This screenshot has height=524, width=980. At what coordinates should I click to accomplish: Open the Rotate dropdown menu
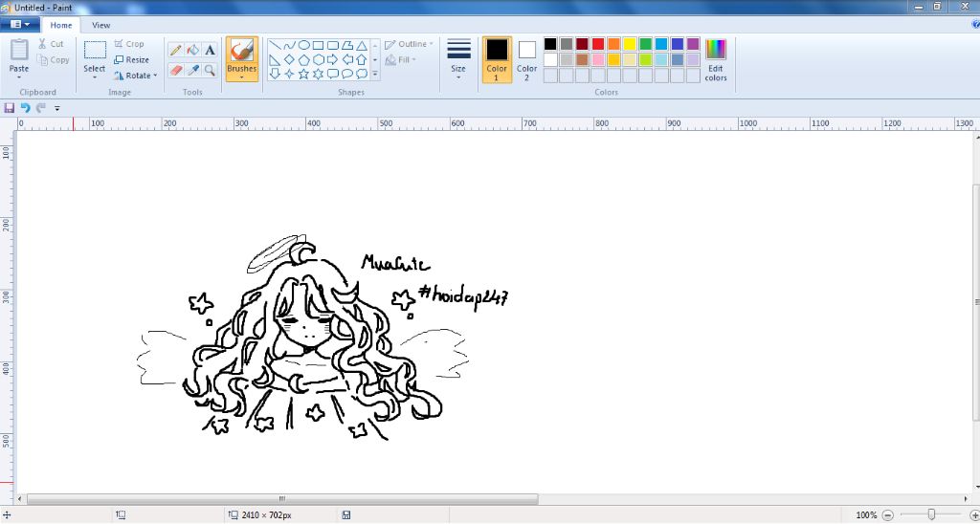[x=135, y=76]
